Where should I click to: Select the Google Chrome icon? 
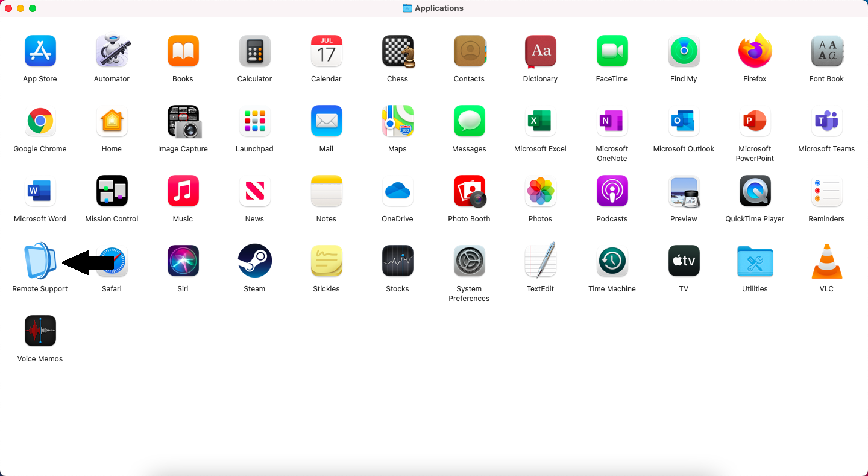[x=40, y=121]
